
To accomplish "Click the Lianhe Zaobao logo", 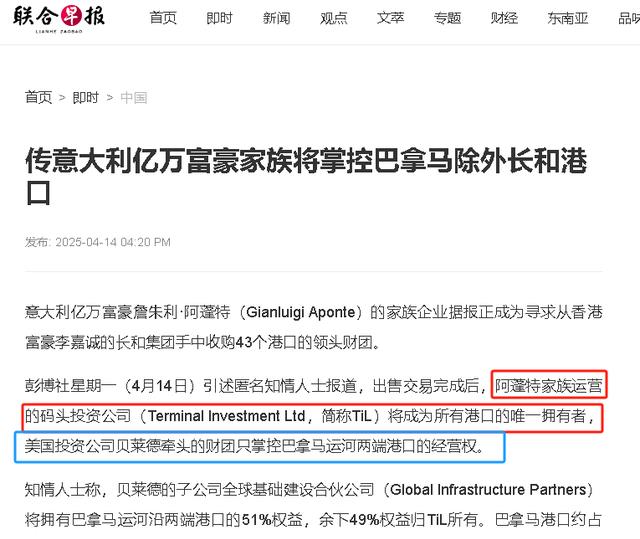I will click(x=59, y=19).
